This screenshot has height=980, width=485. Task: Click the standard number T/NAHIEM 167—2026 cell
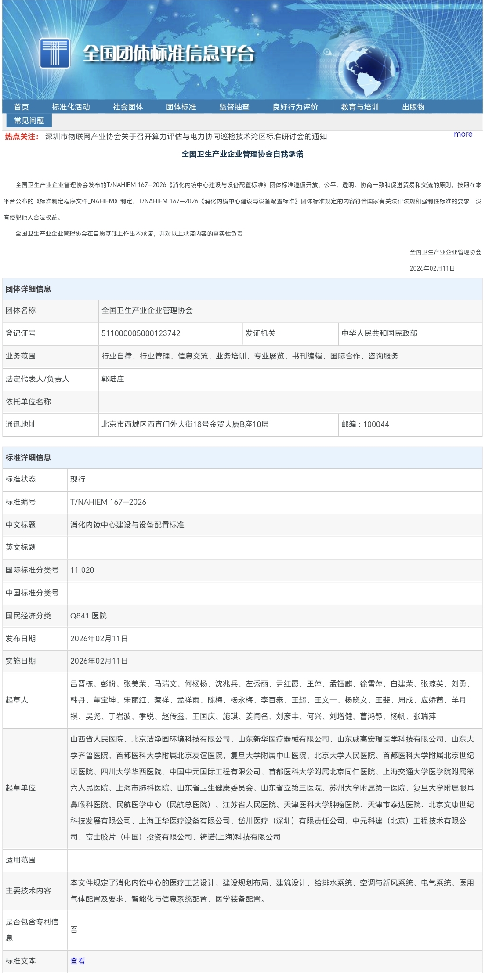click(x=108, y=502)
